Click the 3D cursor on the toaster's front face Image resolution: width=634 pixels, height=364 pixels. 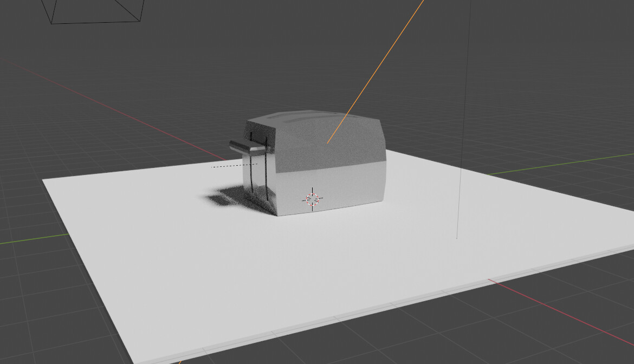pos(312,198)
